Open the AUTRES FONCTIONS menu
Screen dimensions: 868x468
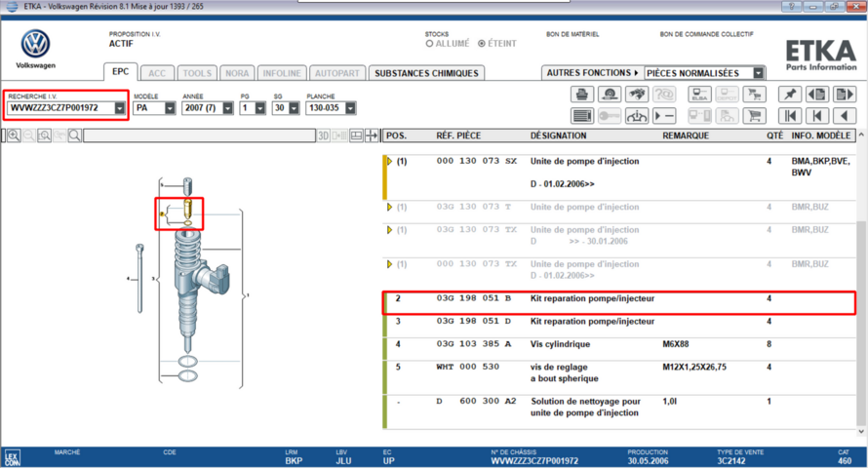click(592, 73)
